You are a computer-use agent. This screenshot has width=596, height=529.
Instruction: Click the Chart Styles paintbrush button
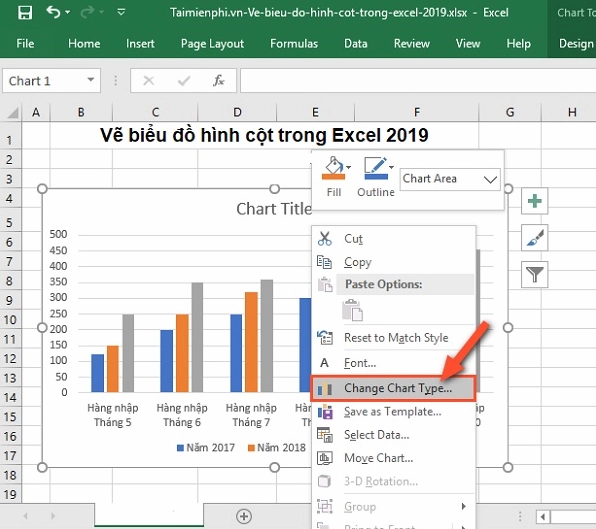pos(534,238)
